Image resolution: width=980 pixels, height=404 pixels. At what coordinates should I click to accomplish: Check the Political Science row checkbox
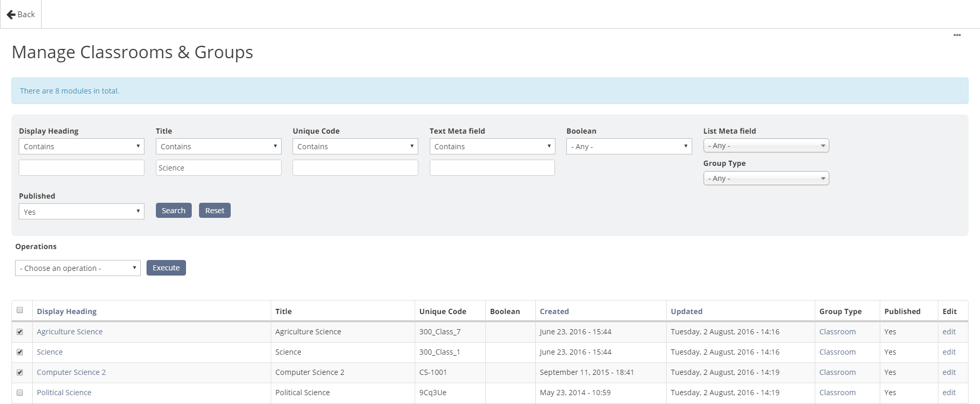(x=20, y=393)
